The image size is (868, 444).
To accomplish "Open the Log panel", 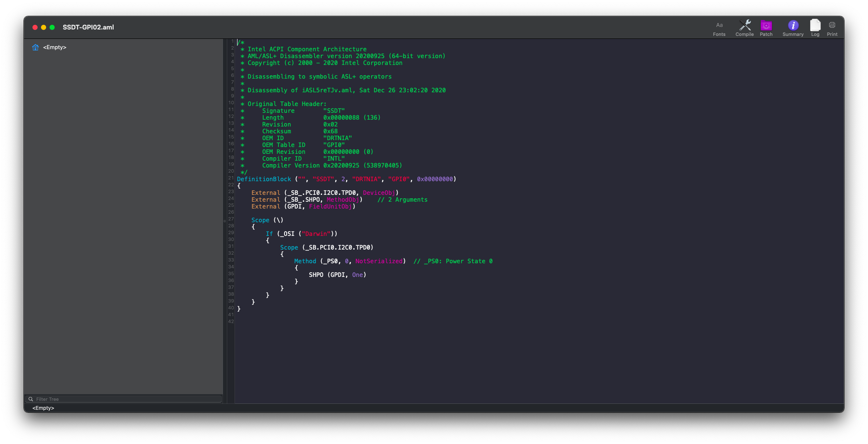I will 815,28.
